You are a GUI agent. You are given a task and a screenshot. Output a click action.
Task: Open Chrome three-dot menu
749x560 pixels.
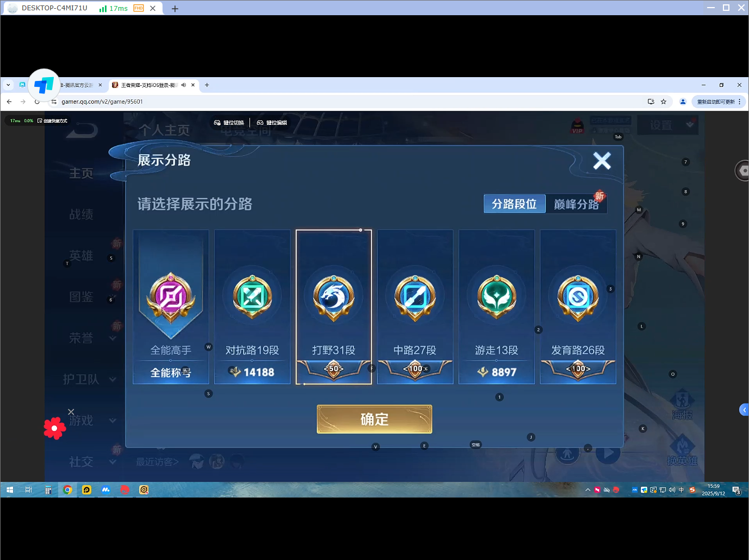coord(740,102)
